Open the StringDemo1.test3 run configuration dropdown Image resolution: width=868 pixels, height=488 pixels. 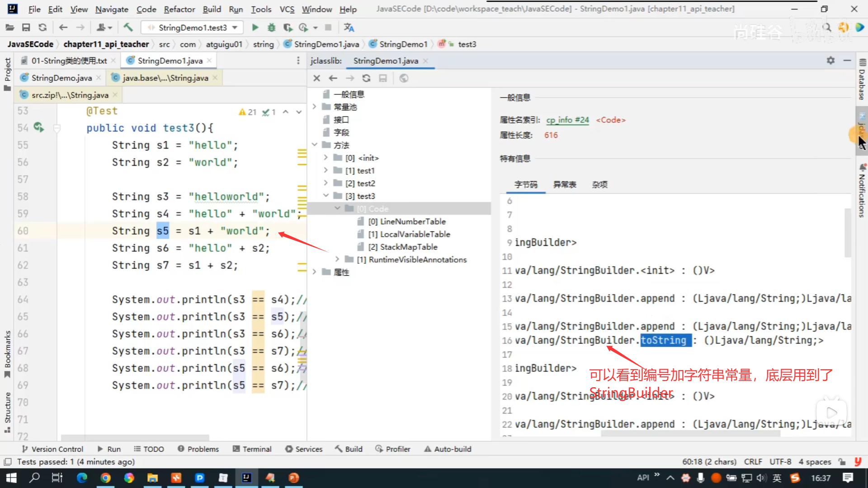(235, 28)
